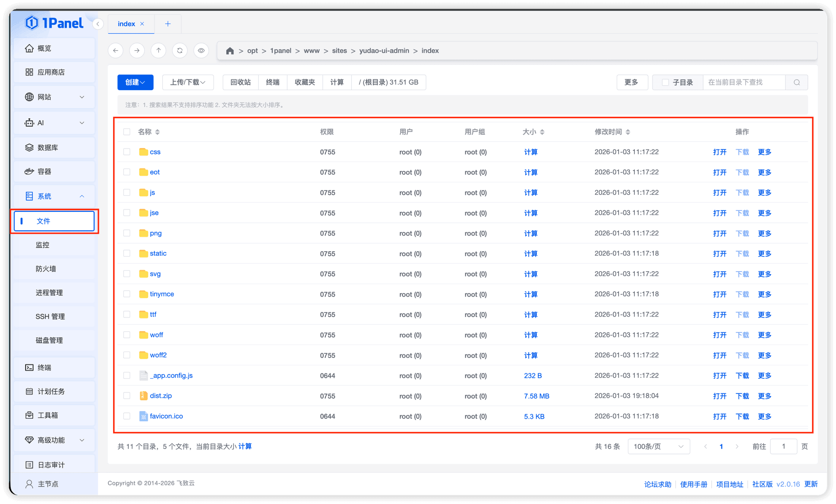Add a new tab with plus icon
The image size is (836, 504).
pos(168,24)
